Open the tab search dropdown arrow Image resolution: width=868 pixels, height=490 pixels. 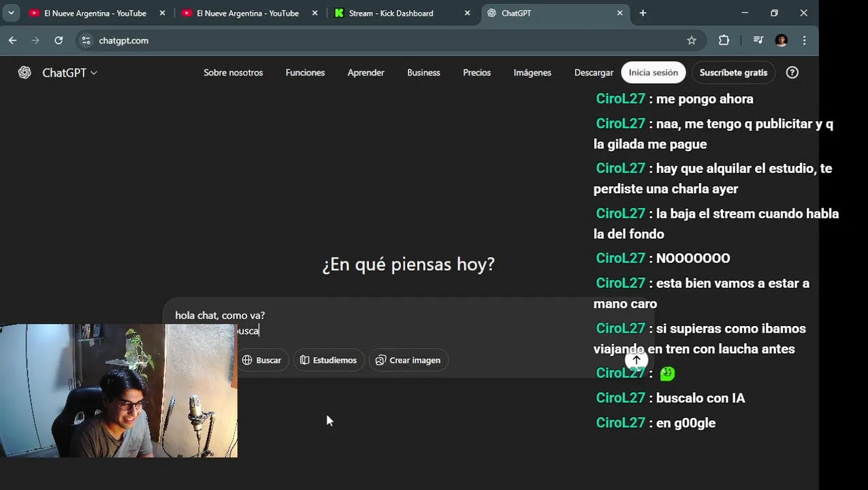(x=11, y=13)
